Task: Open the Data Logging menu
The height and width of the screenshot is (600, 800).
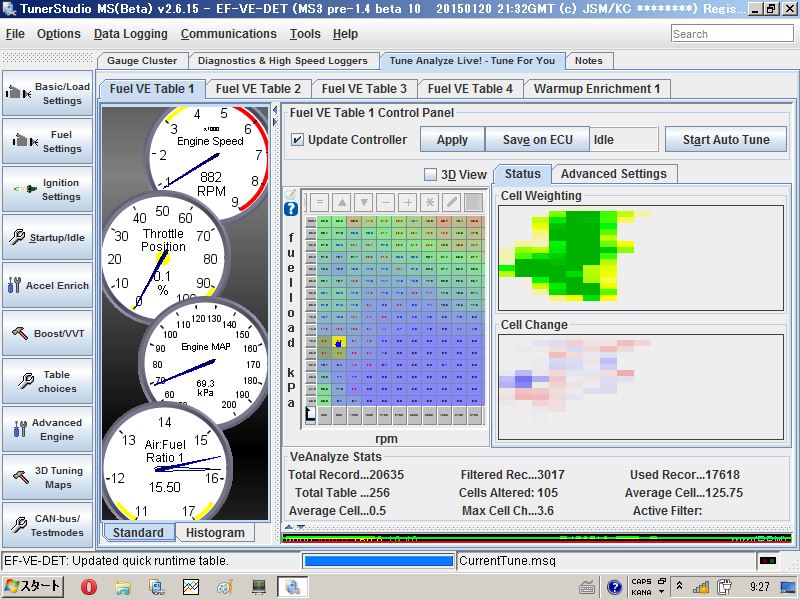Action: click(x=131, y=34)
